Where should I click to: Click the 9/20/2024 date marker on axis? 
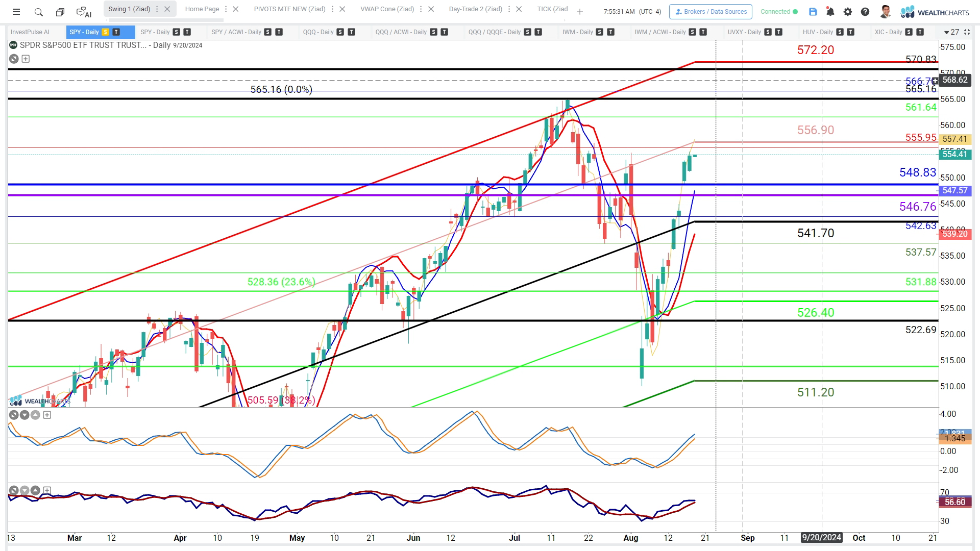(x=821, y=537)
